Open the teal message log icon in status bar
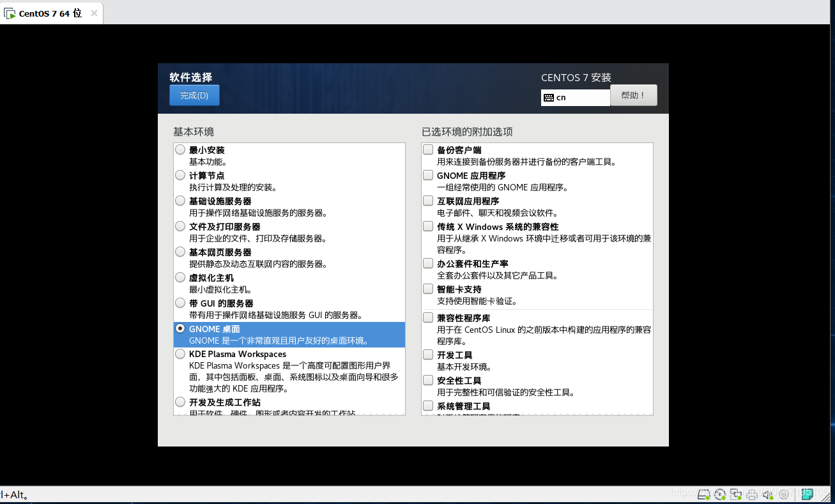 (x=808, y=494)
